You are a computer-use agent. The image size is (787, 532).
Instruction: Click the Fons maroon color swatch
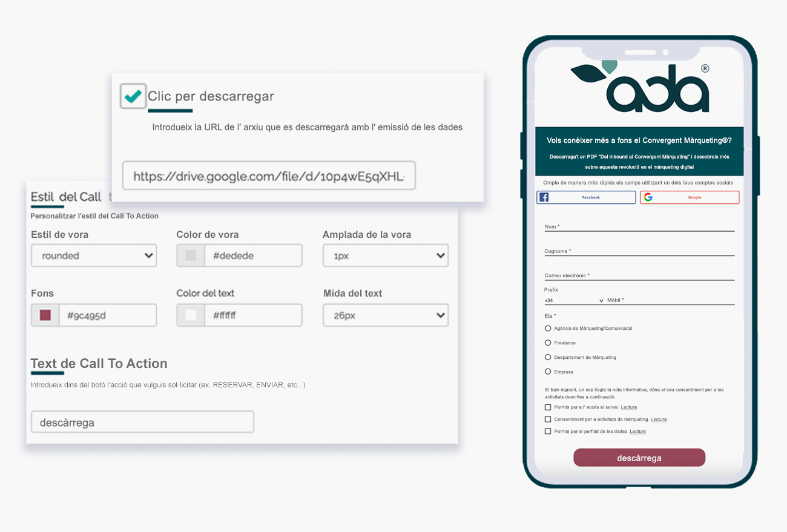(45, 315)
